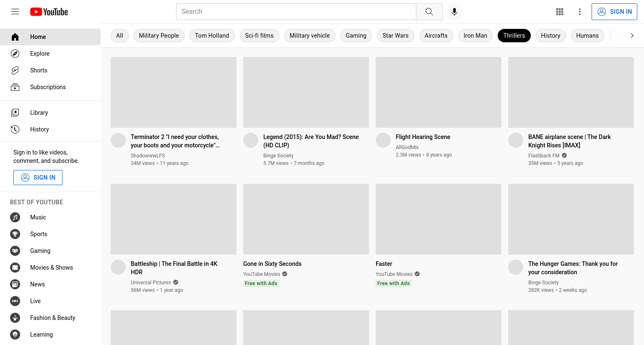Open the hamburger guide menu
This screenshot has width=644, height=345.
tap(15, 12)
